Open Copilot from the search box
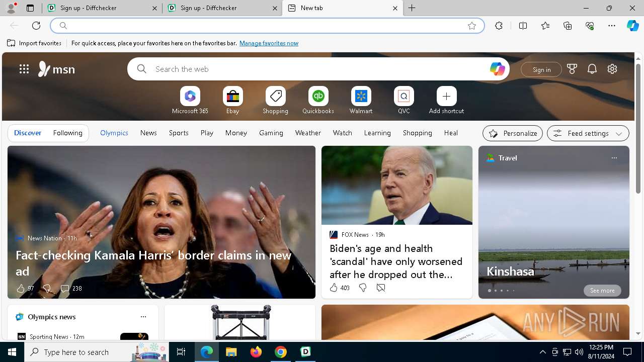Image resolution: width=644 pixels, height=362 pixels. tap(497, 69)
